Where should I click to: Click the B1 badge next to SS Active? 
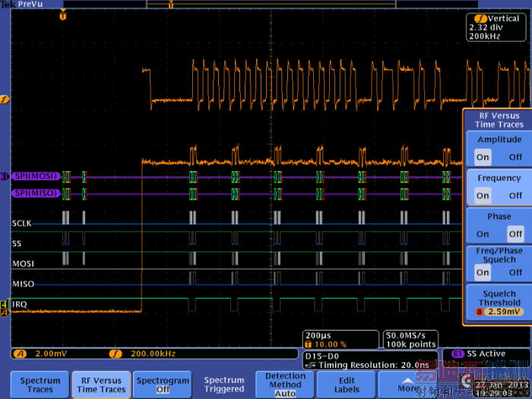tap(458, 353)
